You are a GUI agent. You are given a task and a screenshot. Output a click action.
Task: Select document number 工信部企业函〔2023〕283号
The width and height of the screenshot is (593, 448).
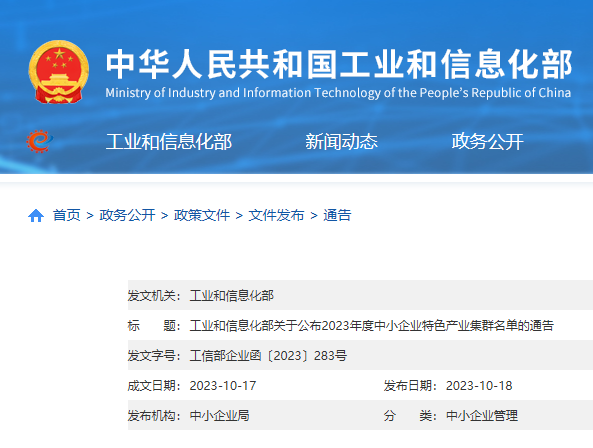tap(268, 356)
